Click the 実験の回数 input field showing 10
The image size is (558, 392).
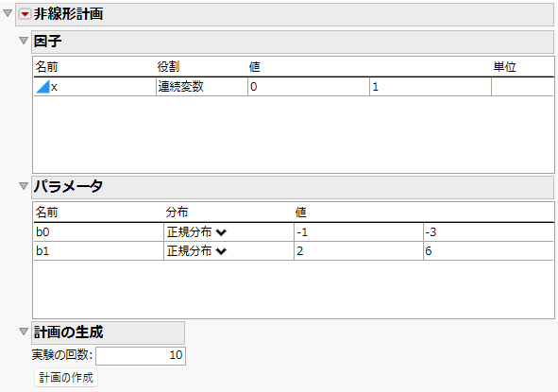pyautogui.click(x=141, y=356)
